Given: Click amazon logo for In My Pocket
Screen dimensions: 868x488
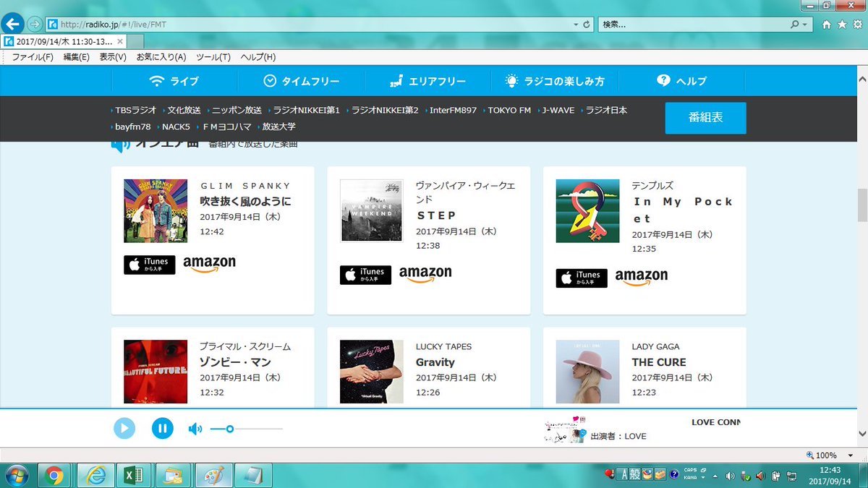Looking at the screenshot, I should tap(642, 278).
